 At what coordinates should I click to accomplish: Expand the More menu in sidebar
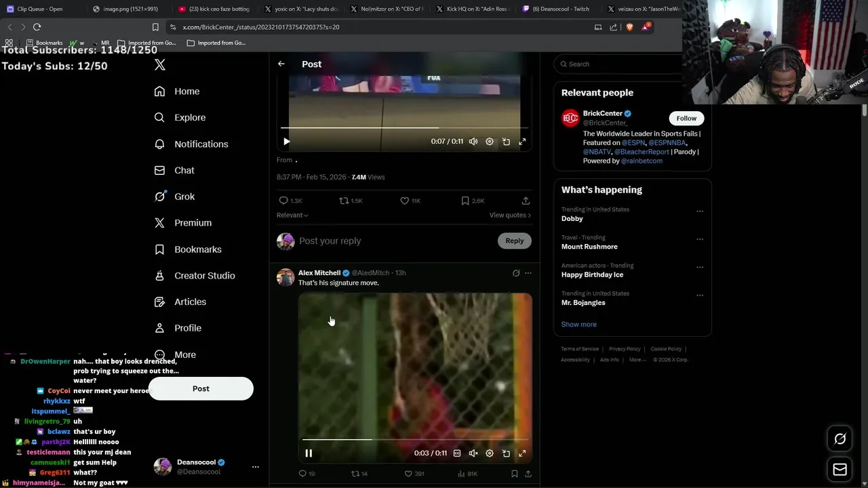pyautogui.click(x=175, y=354)
